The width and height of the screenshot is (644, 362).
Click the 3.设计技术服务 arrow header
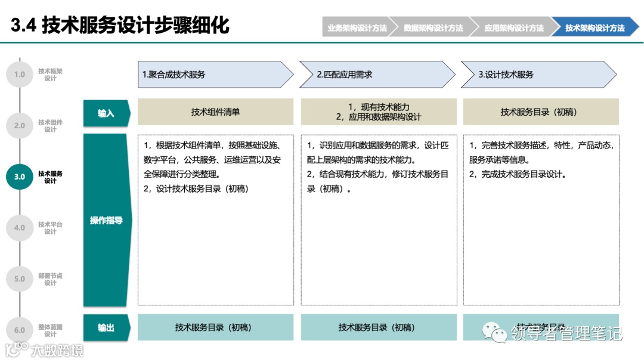tap(539, 75)
